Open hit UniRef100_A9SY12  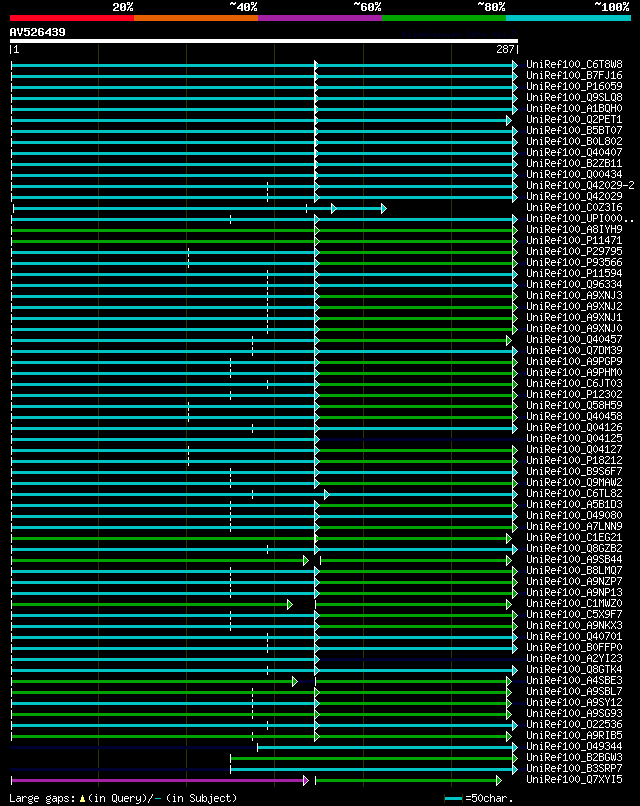(574, 703)
